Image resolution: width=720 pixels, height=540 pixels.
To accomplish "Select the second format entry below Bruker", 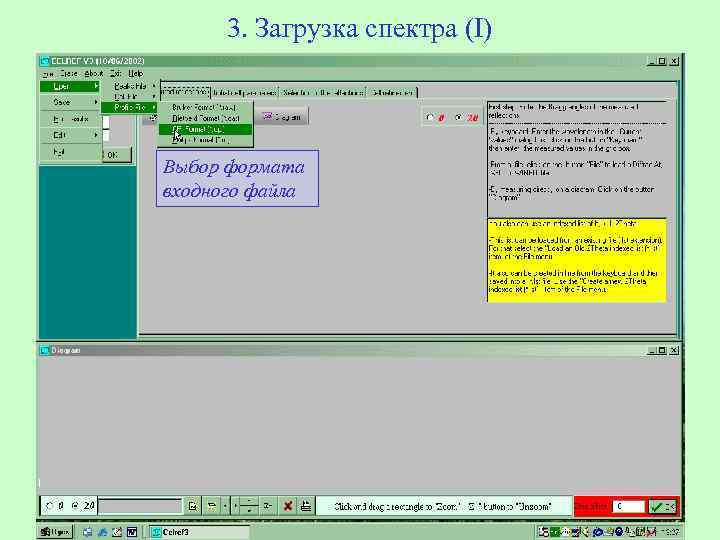I will (205, 118).
